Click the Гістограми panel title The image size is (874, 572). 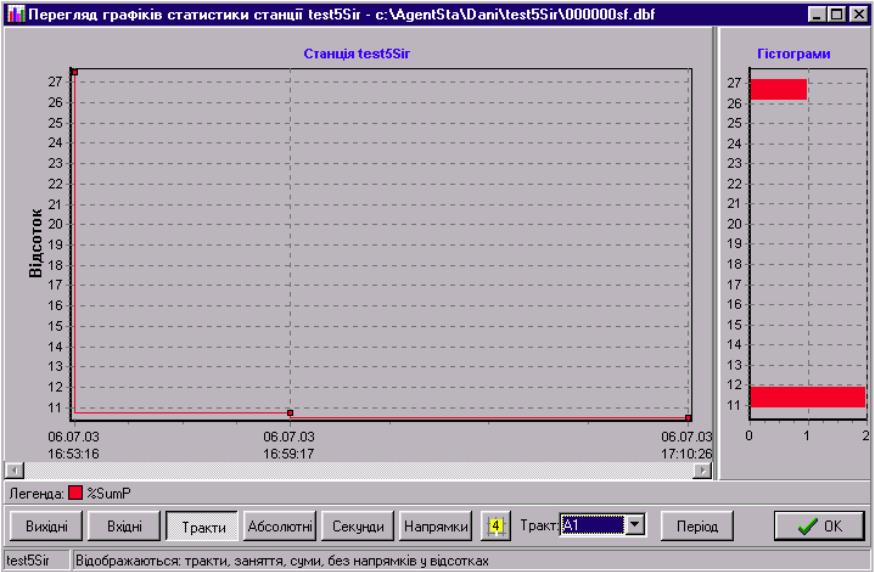click(794, 54)
